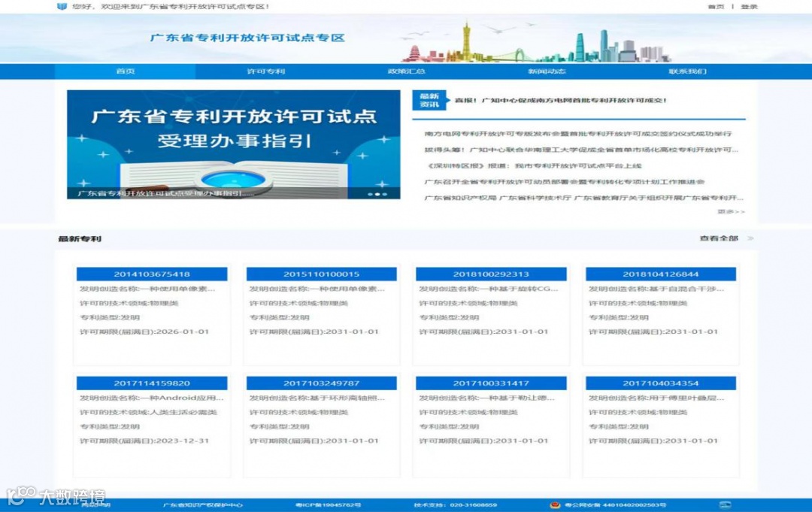Screen dimensions: 812x512
Task: Click footer text 广东省知识产权保护中心
Action: coord(202,504)
